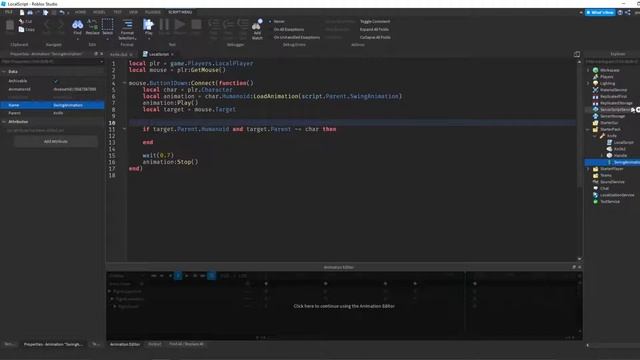Screen dimensions: 640x360
Task: Expand the Lighting tree node
Action: (x=588, y=83)
